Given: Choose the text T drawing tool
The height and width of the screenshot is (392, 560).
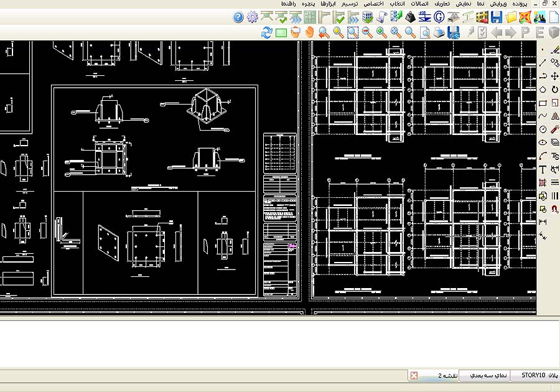Looking at the screenshot, I should [x=543, y=169].
